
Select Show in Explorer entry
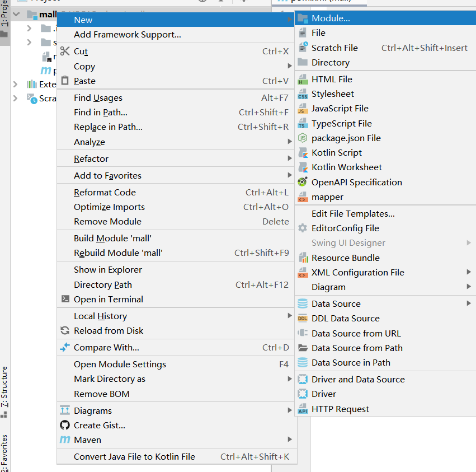pyautogui.click(x=176, y=269)
